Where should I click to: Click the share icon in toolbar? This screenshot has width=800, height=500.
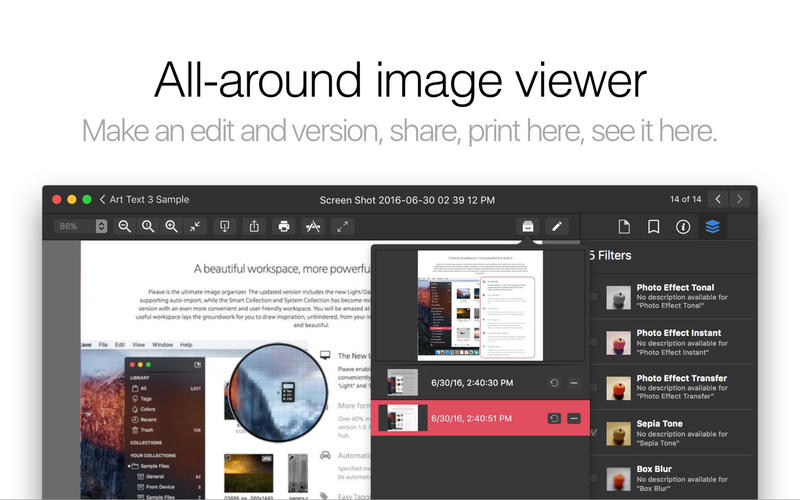pyautogui.click(x=254, y=227)
